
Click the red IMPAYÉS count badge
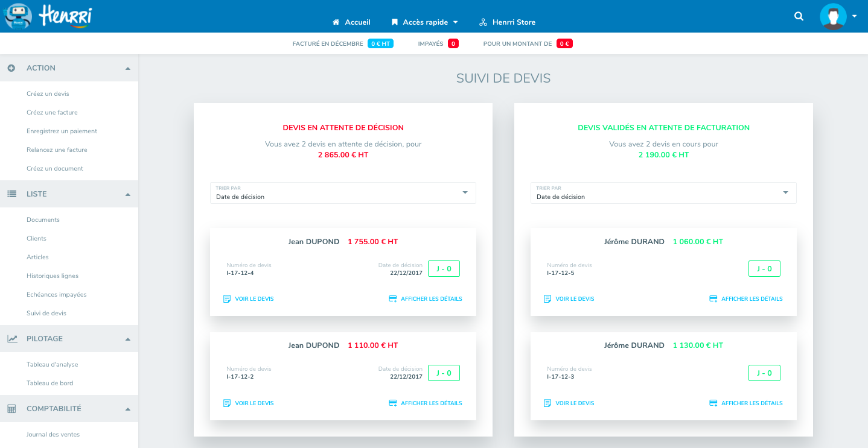tap(453, 44)
